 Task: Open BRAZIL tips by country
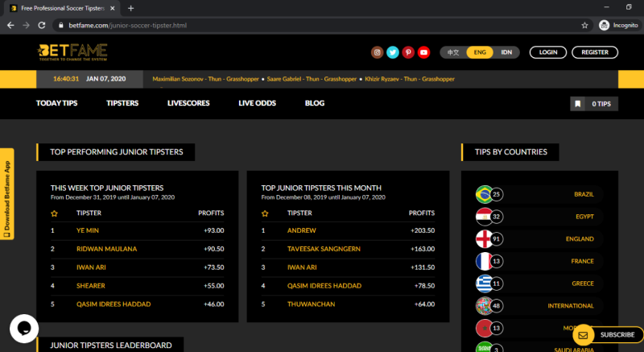click(584, 194)
